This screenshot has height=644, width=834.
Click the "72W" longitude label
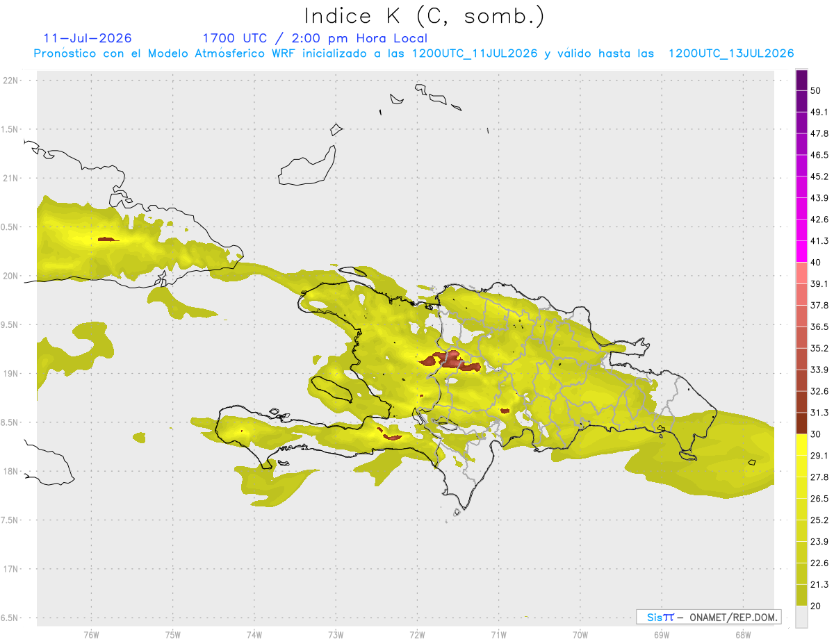pyautogui.click(x=417, y=635)
